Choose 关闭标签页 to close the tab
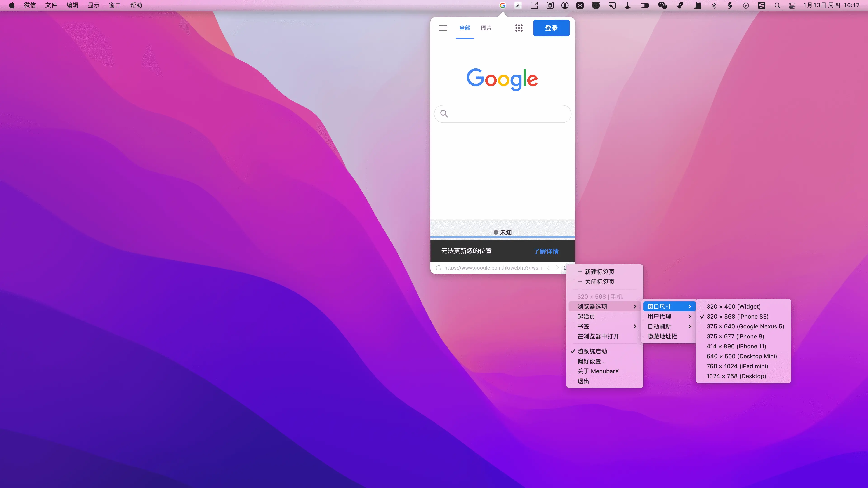The width and height of the screenshot is (868, 488). click(605, 282)
